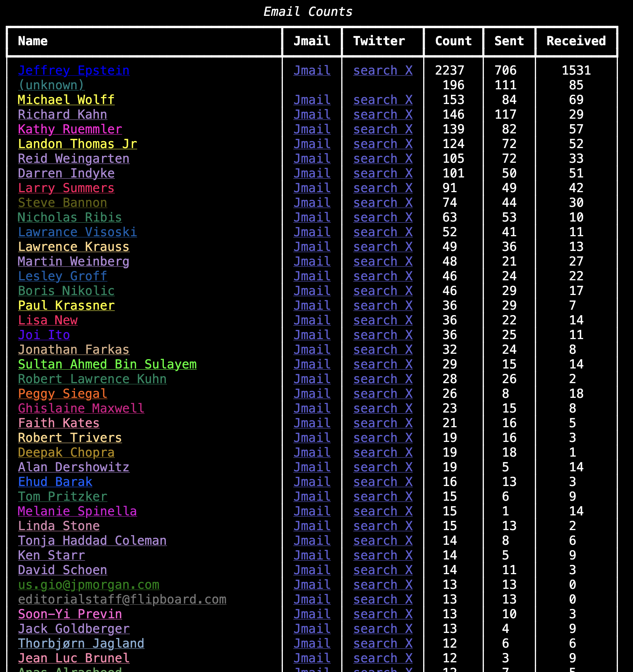Select the Deepak Chopra name link

point(66,452)
